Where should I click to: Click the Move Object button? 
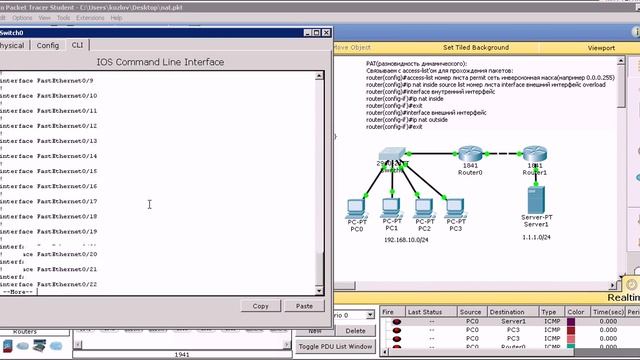pos(352,48)
